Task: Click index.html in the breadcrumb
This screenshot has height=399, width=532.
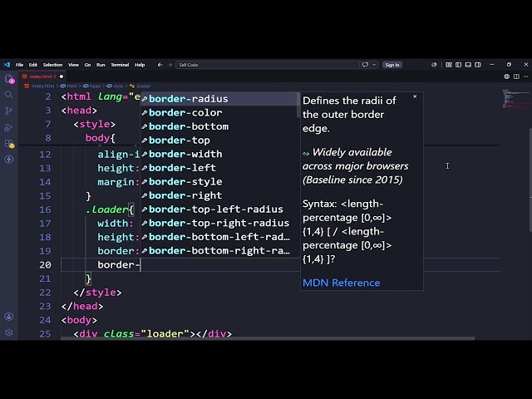Action: (42, 86)
